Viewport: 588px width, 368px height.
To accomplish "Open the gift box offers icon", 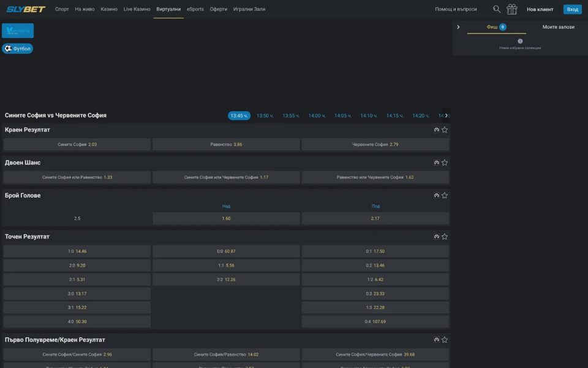I will pos(512,9).
